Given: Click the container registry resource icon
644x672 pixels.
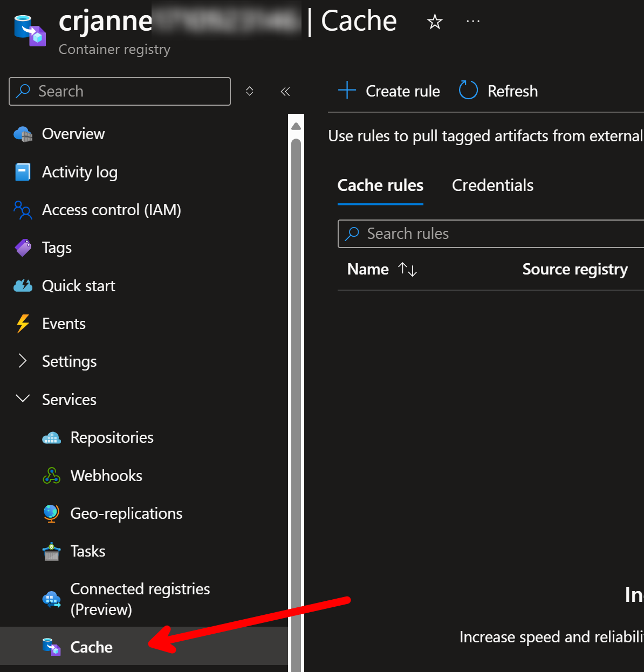Looking at the screenshot, I should pyautogui.click(x=30, y=30).
